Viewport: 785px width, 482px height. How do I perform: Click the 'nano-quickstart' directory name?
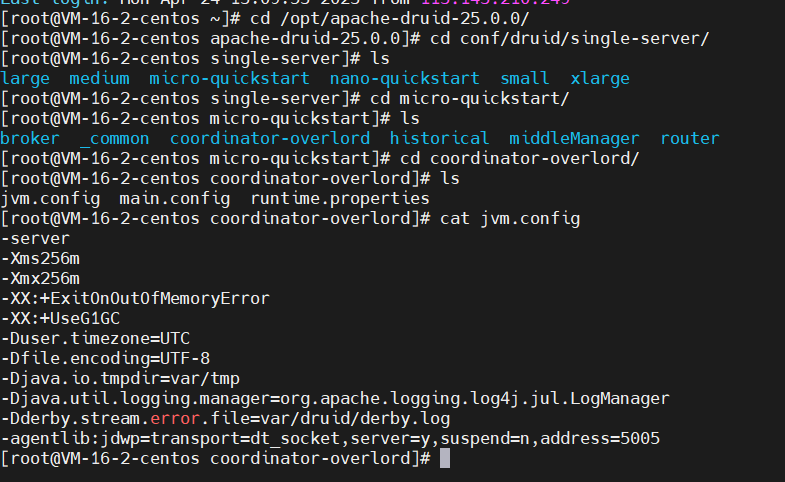(405, 78)
